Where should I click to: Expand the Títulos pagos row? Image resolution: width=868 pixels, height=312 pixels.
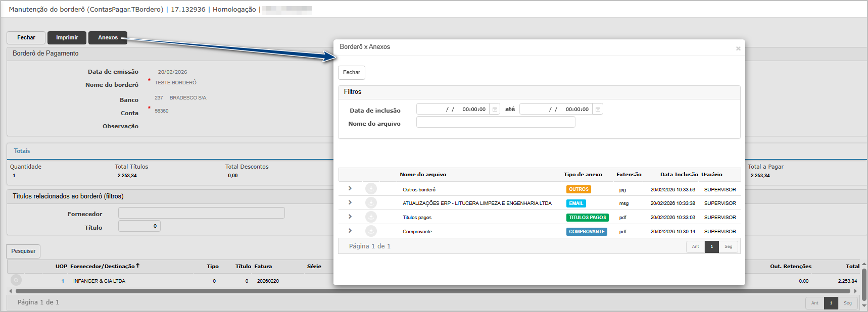pos(350,217)
